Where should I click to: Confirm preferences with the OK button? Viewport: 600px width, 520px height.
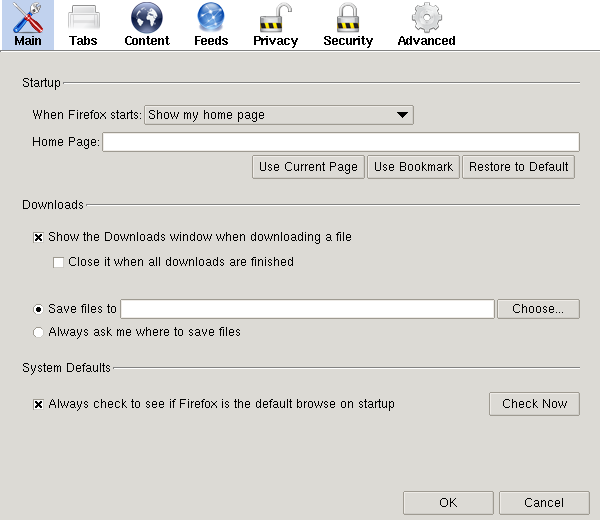[x=448, y=503]
